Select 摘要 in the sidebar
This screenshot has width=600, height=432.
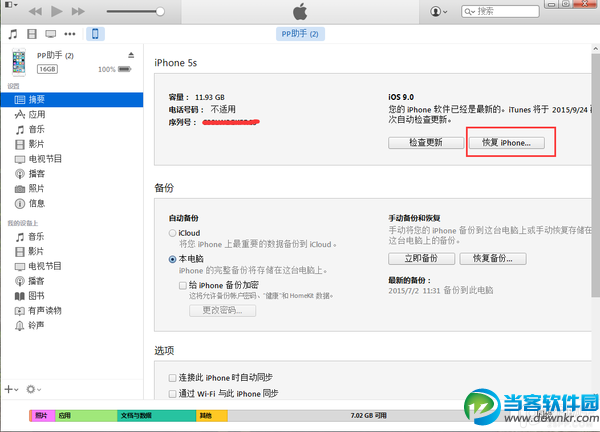[72, 99]
